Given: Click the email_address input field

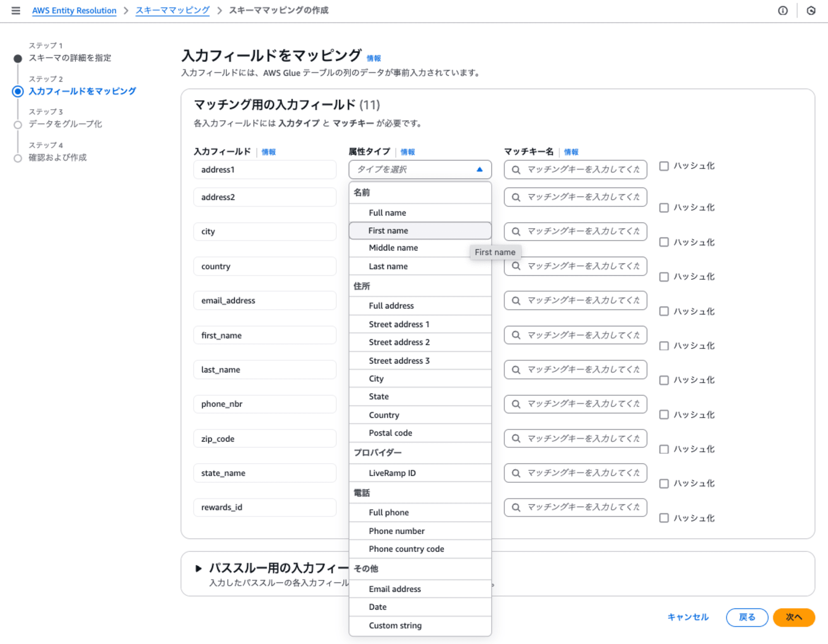Looking at the screenshot, I should click(265, 301).
